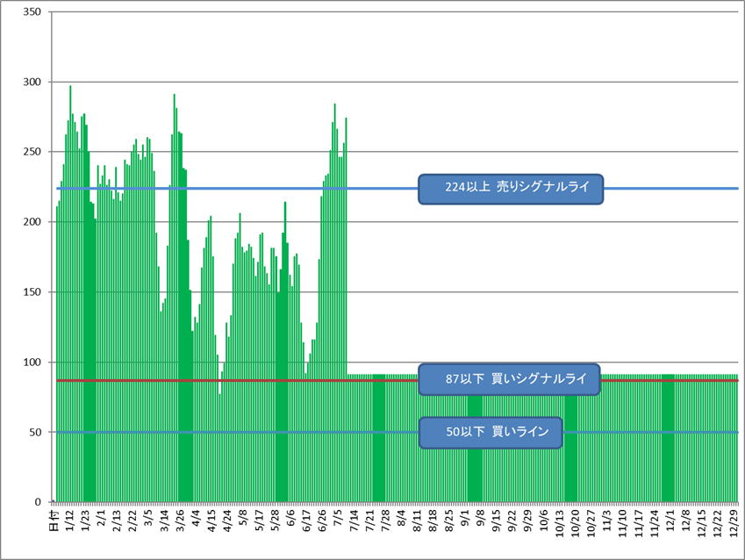
Task: Click the 224以上 売りシグナルライ callout box
Action: 510,189
